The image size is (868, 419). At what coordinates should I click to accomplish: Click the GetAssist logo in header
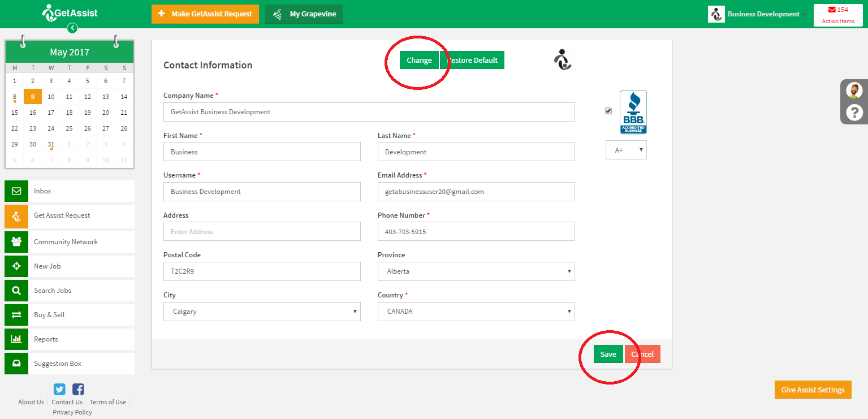(70, 13)
